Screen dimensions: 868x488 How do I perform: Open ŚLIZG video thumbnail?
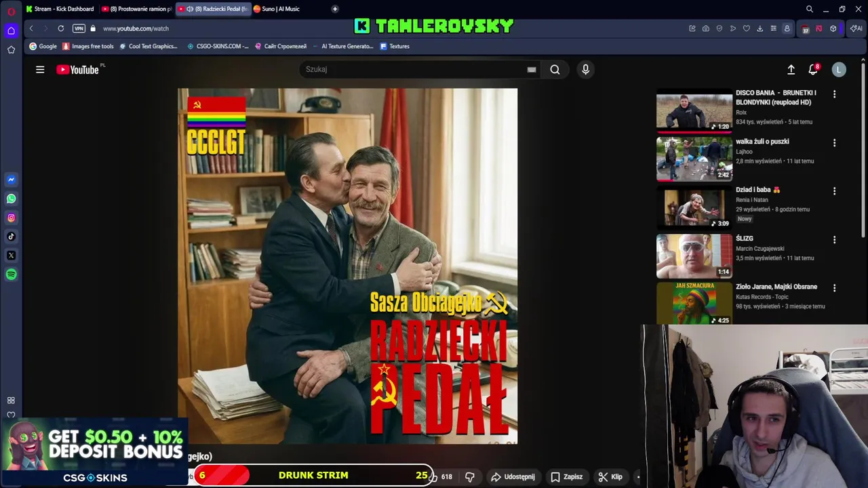pos(694,256)
